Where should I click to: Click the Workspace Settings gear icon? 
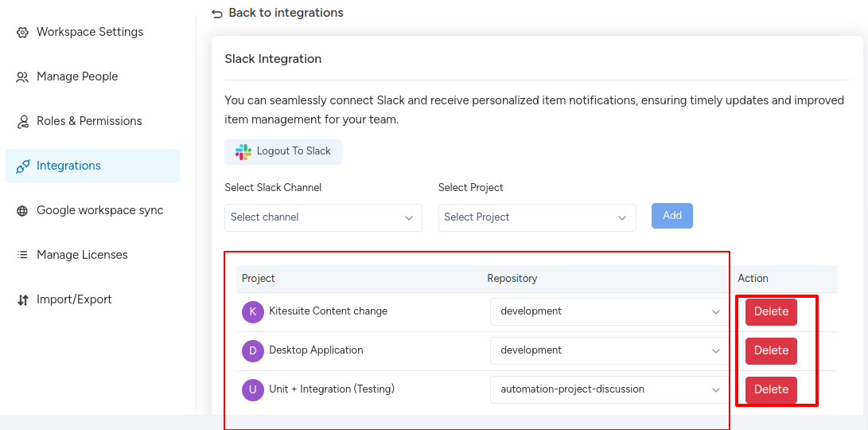pyautogui.click(x=22, y=33)
